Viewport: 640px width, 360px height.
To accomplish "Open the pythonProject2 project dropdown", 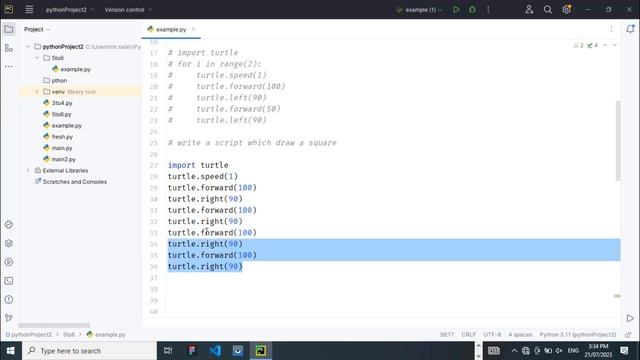I will point(70,9).
